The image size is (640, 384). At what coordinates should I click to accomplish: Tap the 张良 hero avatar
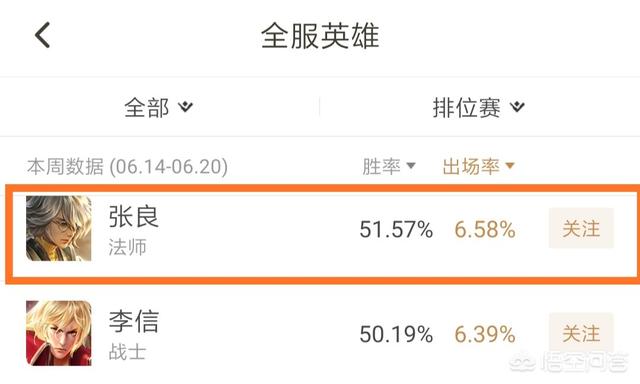[59, 228]
